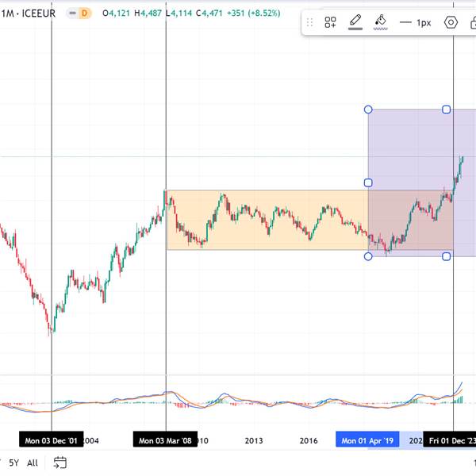Click the paint bucket background color tool
Viewport: 476px width, 476px height.
coord(380,21)
